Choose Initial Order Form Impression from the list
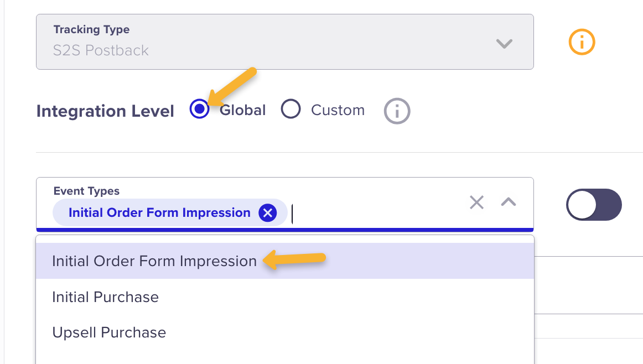 tap(154, 261)
